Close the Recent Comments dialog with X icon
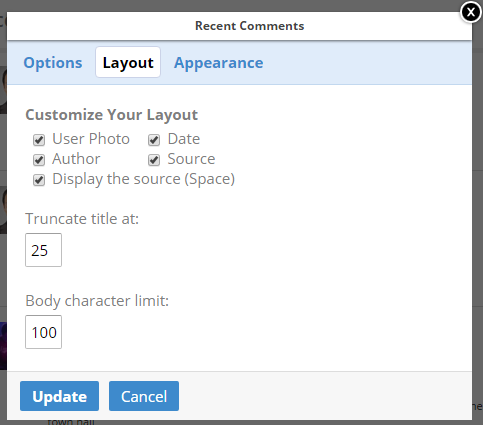The image size is (483, 425). (471, 12)
